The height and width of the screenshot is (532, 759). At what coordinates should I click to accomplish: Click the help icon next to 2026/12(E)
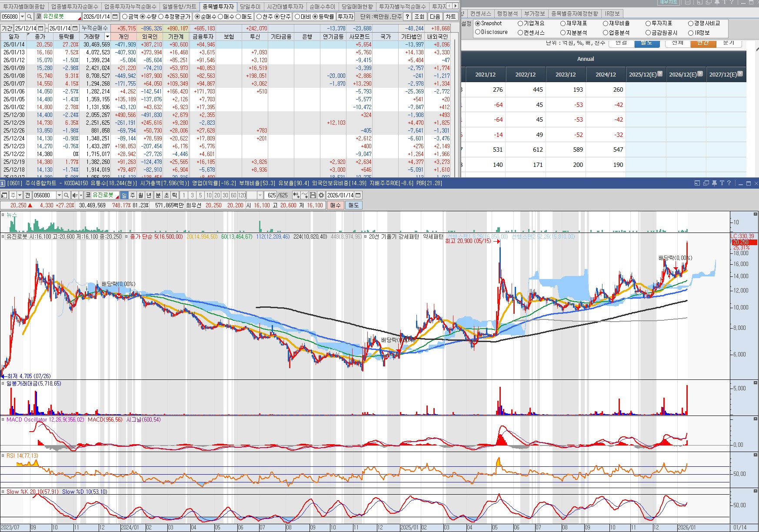(x=700, y=74)
